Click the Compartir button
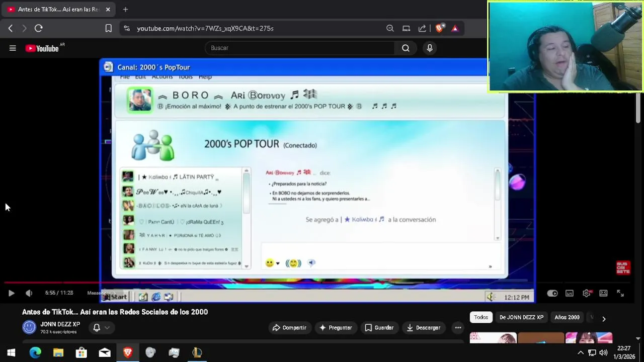The image size is (644, 362). [289, 328]
